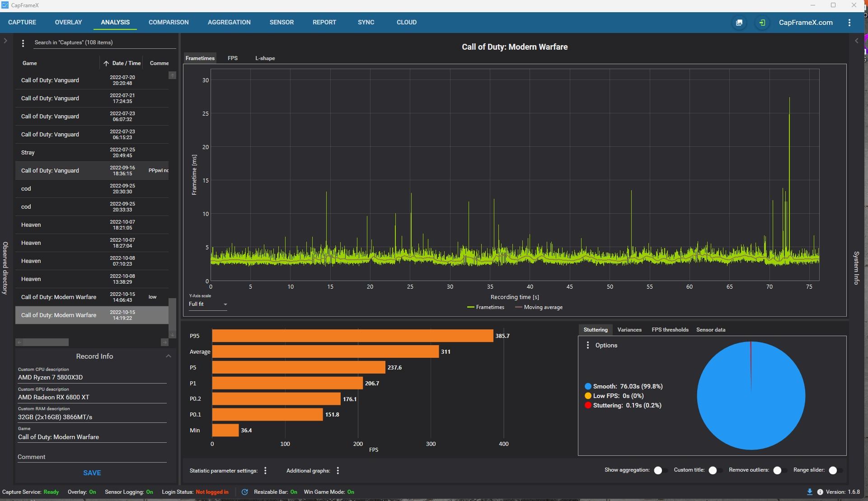Click the yellow Low FPS legend swatch
Screen dimensions: 868x501
588,396
